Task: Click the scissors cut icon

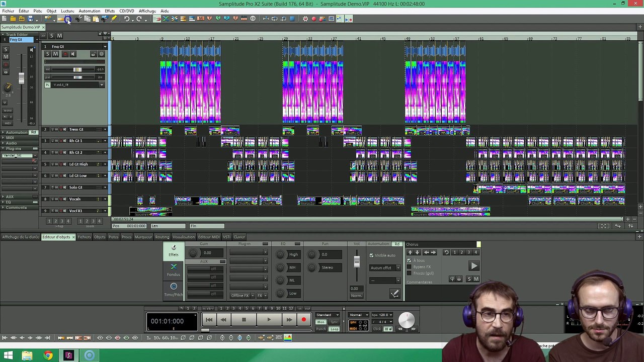Action: point(78,19)
